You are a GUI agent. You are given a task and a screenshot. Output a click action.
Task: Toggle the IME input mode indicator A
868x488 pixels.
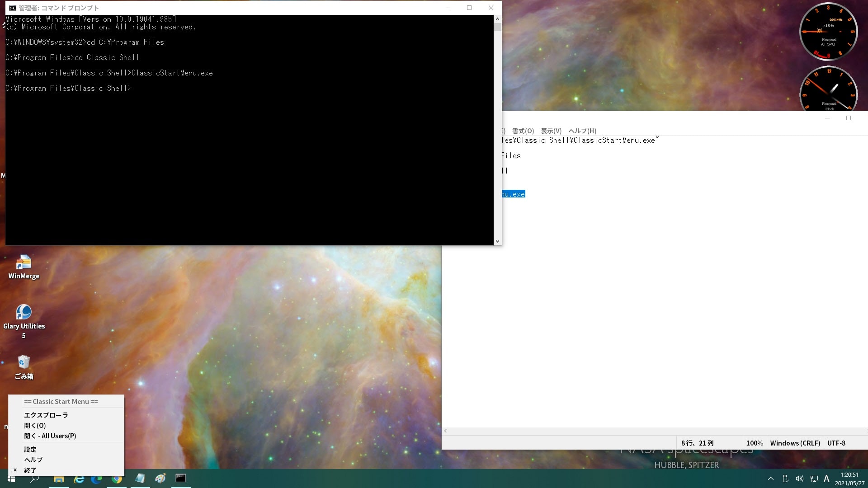click(826, 479)
